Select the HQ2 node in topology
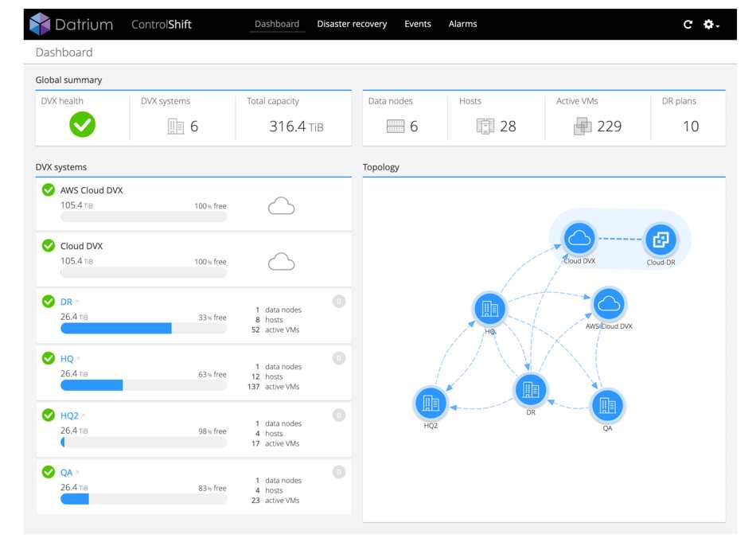This screenshot has height=546, width=756. pos(431,403)
